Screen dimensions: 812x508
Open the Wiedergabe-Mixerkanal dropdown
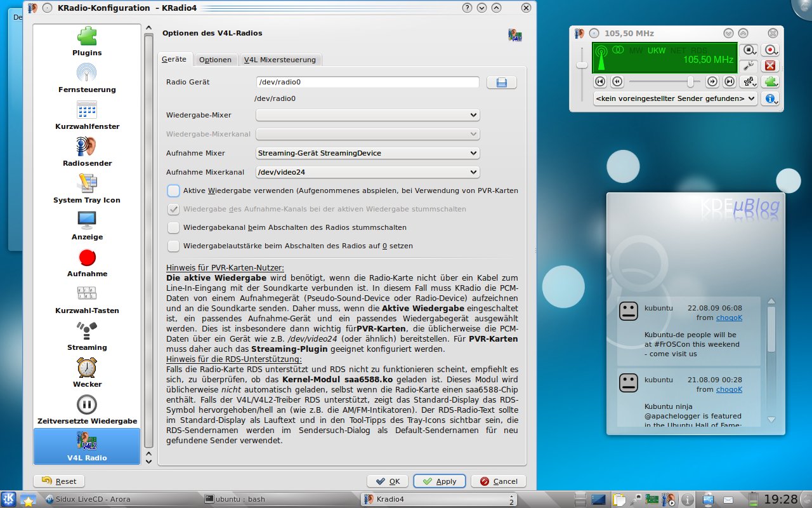coord(367,134)
